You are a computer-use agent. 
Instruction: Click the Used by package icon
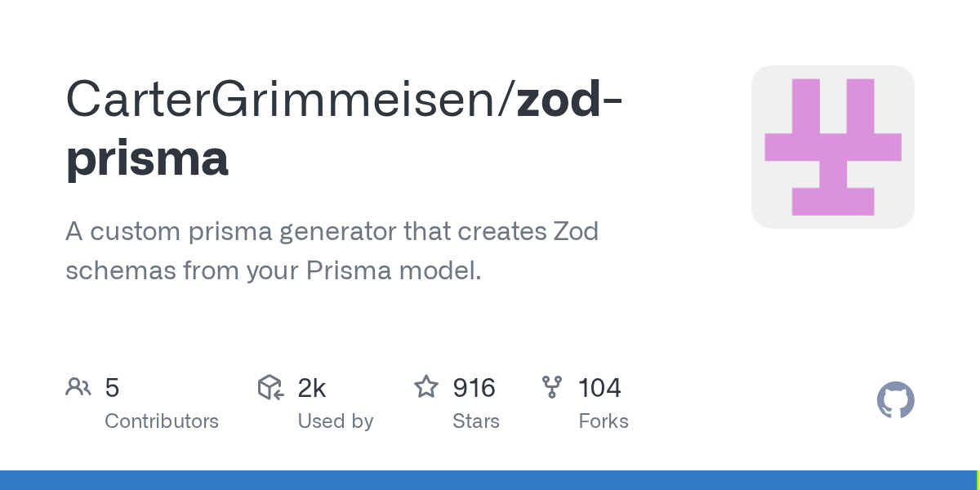click(x=270, y=387)
